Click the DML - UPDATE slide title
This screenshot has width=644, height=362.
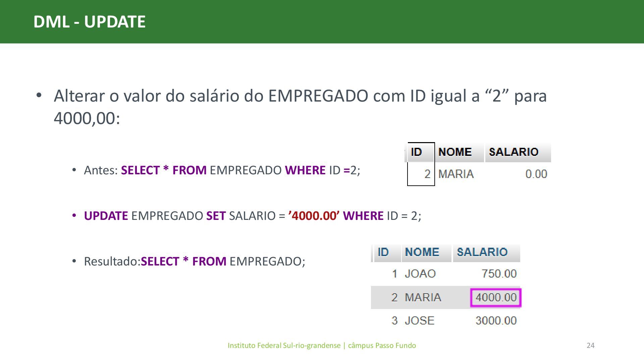89,22
